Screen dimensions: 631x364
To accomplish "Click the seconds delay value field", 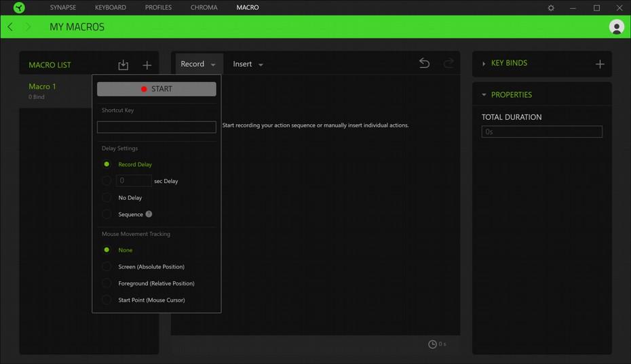I will pos(134,180).
